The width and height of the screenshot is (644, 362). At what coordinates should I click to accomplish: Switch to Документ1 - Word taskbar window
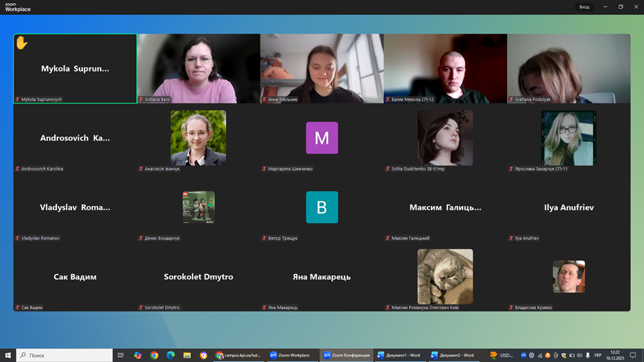pos(399,355)
